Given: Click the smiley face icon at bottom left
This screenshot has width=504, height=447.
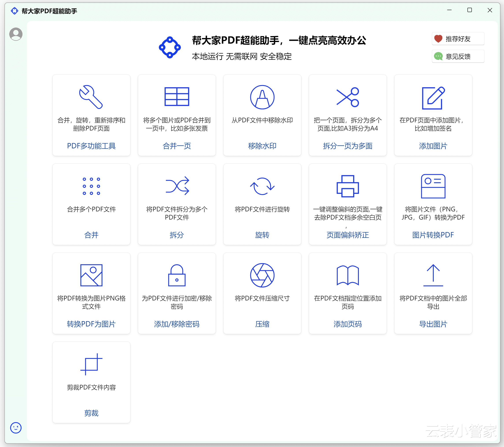Looking at the screenshot, I should [16, 428].
